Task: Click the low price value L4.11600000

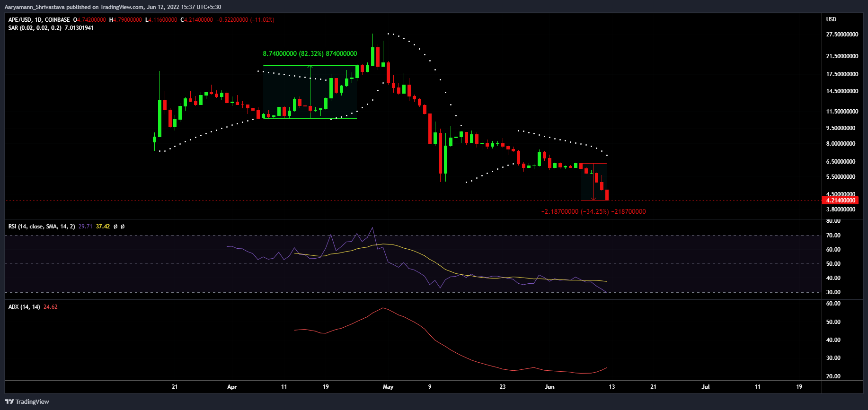Action: click(161, 20)
